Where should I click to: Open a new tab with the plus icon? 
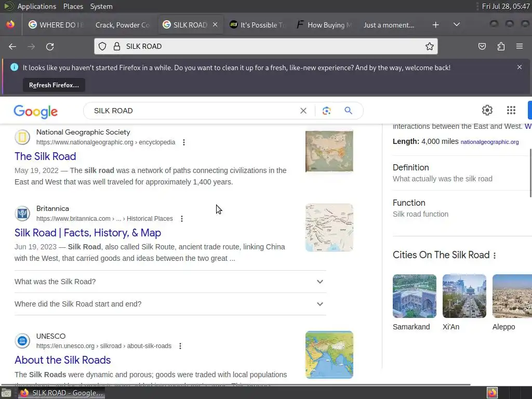pyautogui.click(x=436, y=25)
